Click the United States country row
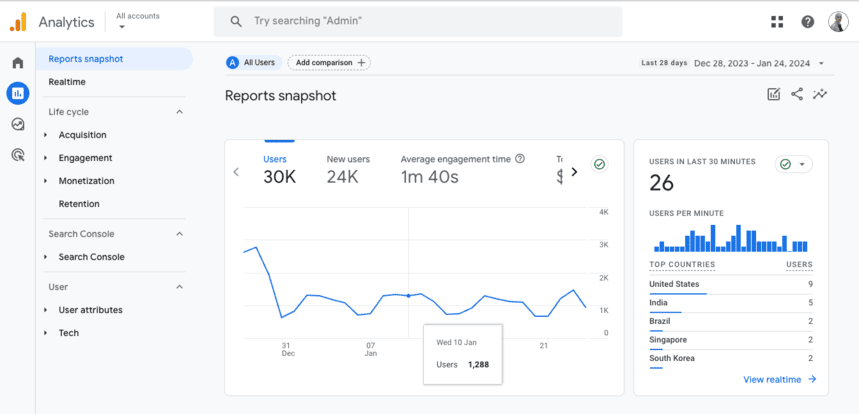Viewport: 859px width, 414px height. pyautogui.click(x=731, y=284)
